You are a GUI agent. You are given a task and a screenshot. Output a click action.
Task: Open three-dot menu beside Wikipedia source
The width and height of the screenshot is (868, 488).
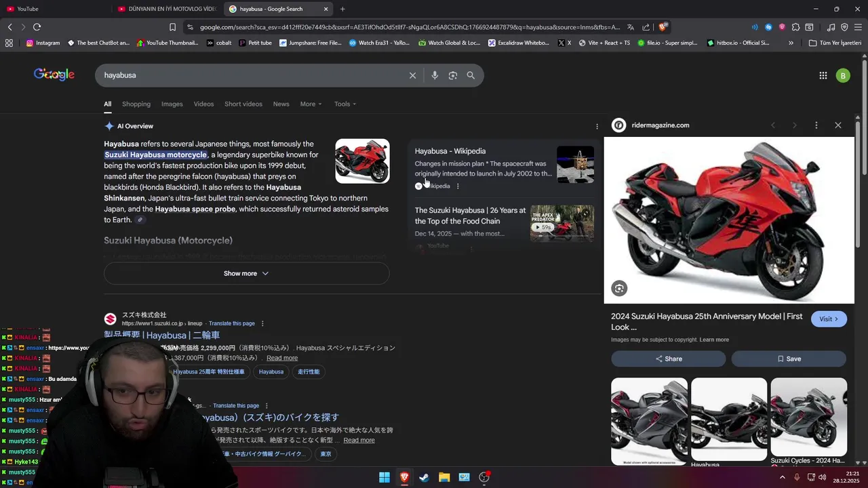pos(458,186)
